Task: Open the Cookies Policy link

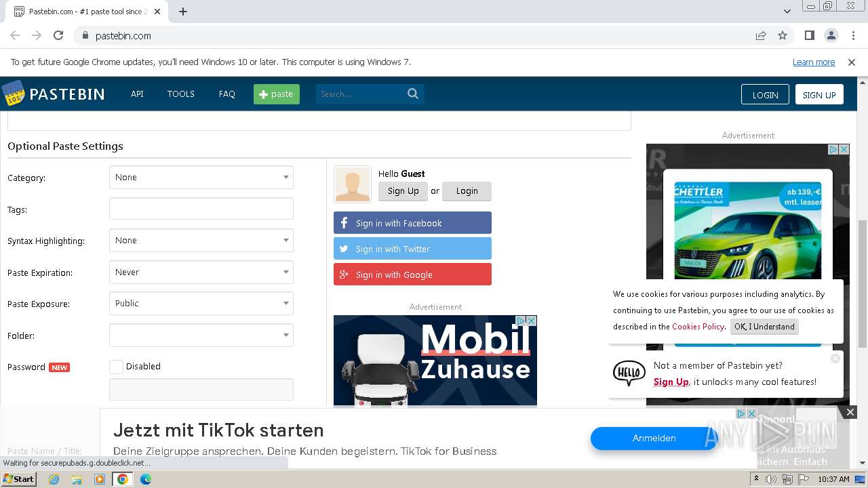Action: (698, 327)
